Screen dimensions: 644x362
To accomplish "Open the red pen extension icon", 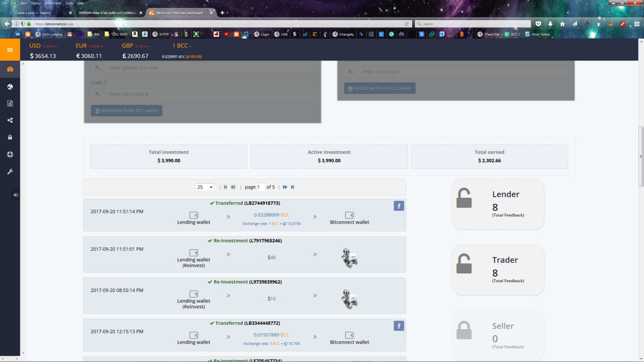I will coord(623,24).
